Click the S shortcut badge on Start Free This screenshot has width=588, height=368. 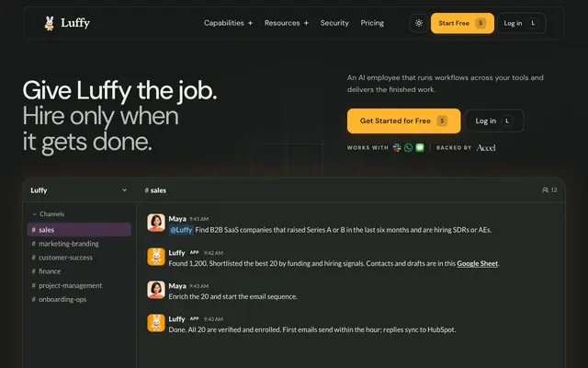tap(481, 23)
